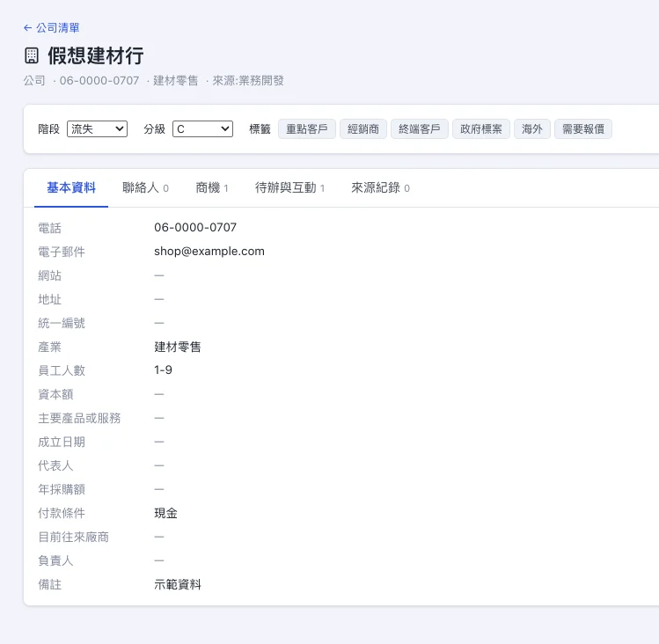Toggle the 海外 tag
Image resolution: width=659 pixels, height=644 pixels.
click(x=532, y=128)
